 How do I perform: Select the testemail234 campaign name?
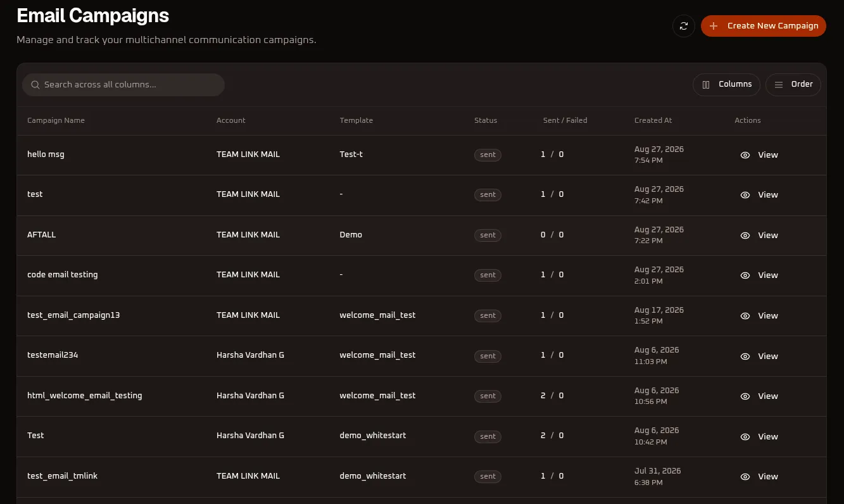53,355
